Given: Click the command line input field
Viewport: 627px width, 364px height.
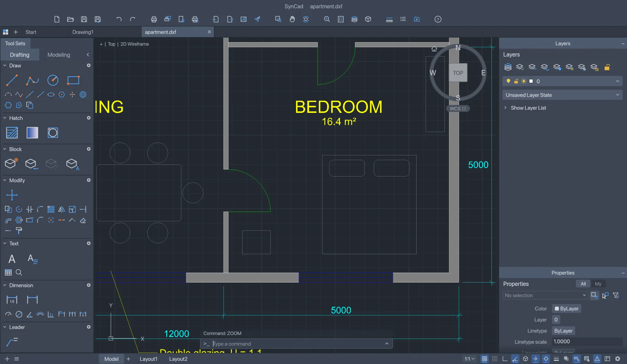Looking at the screenshot, I should point(296,344).
